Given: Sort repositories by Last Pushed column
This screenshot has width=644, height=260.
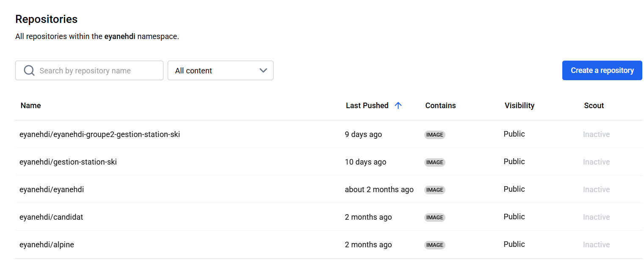Looking at the screenshot, I should [367, 105].
